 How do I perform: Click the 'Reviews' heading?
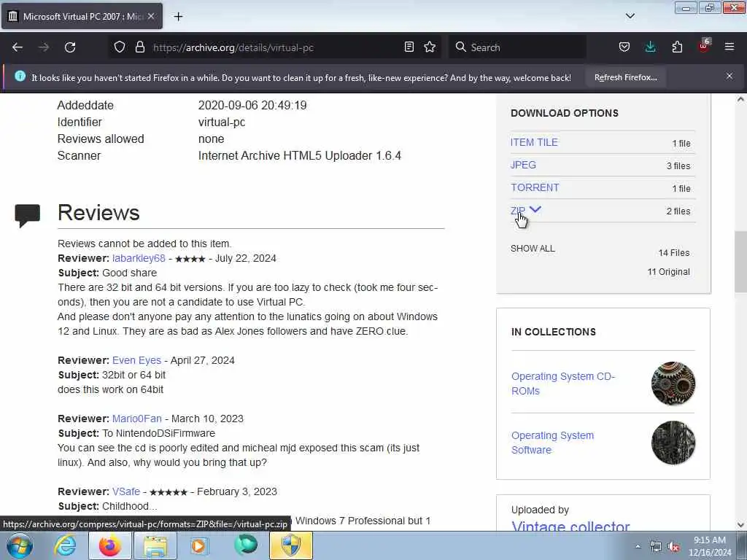[x=98, y=212]
